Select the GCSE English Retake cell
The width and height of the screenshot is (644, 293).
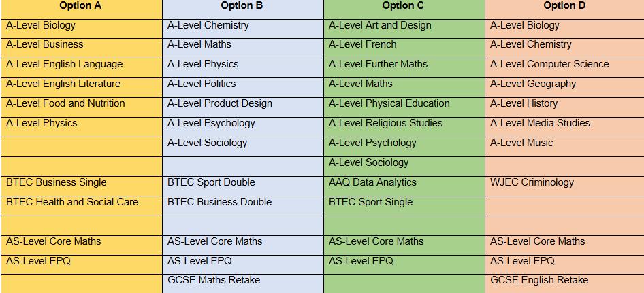[539, 281]
